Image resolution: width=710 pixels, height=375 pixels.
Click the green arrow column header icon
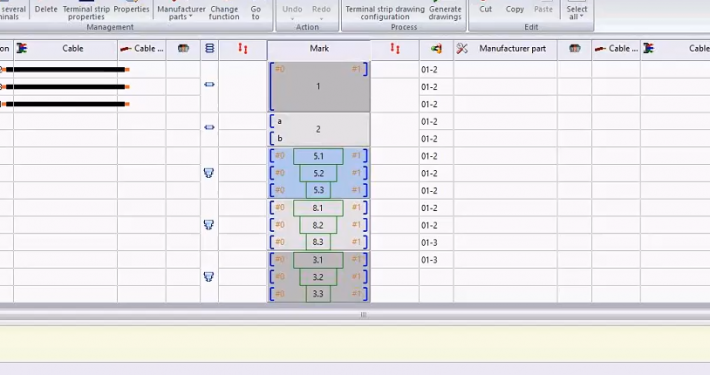437,48
